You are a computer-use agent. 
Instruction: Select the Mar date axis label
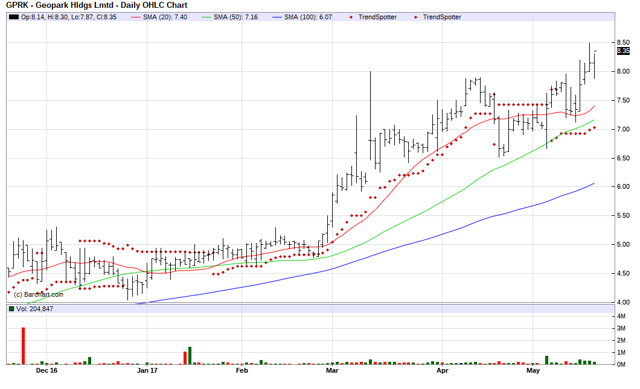332,371
